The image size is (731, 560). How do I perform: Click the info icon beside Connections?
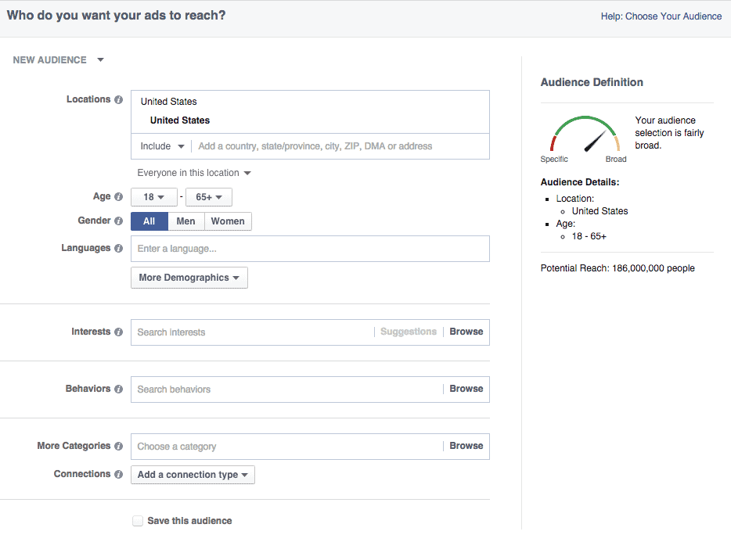[x=118, y=474]
